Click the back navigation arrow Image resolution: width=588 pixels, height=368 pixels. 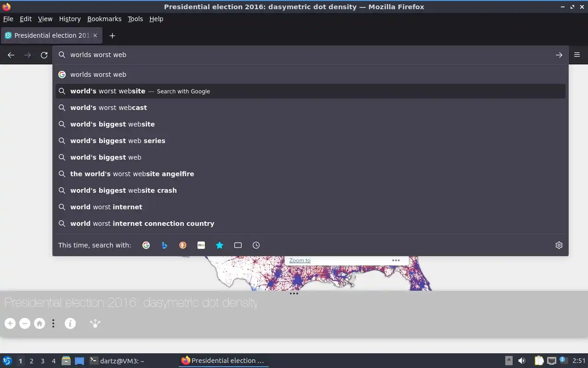(11, 55)
